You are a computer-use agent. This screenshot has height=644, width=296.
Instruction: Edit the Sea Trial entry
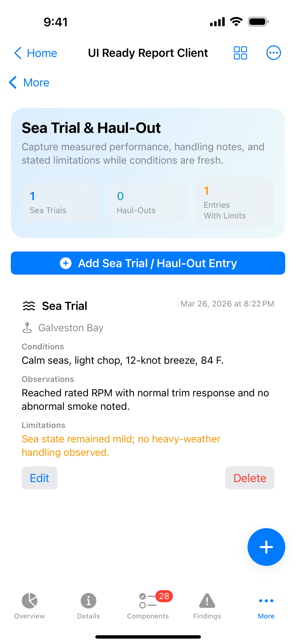pos(39,478)
